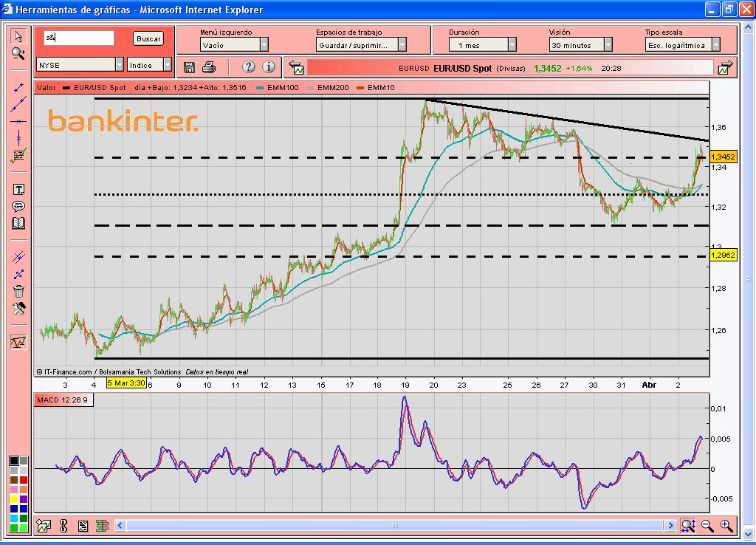Open the Duración 1 mes dropdown
756x545 pixels.
(483, 45)
